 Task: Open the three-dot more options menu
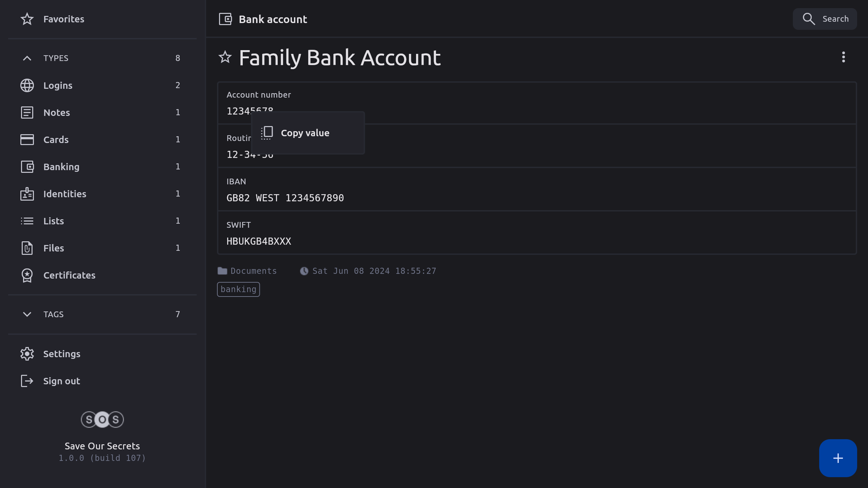[843, 57]
